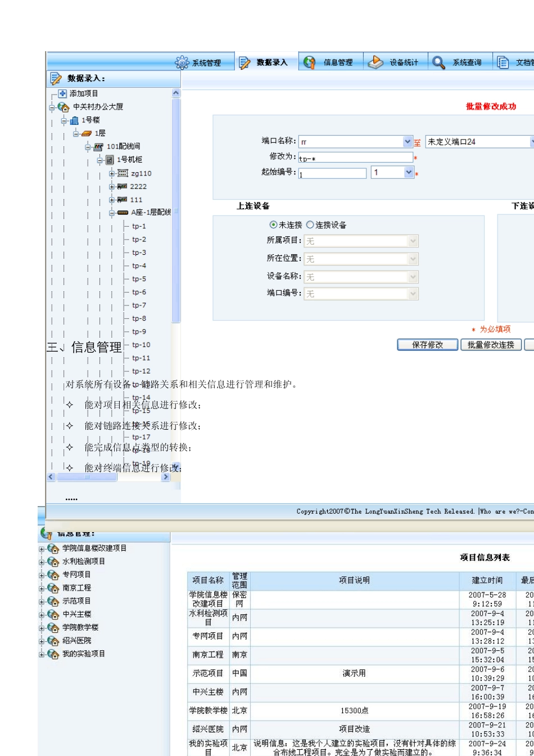The width and height of the screenshot is (534, 756).
Task: Click the 保存修改 button
Action: pyautogui.click(x=428, y=345)
